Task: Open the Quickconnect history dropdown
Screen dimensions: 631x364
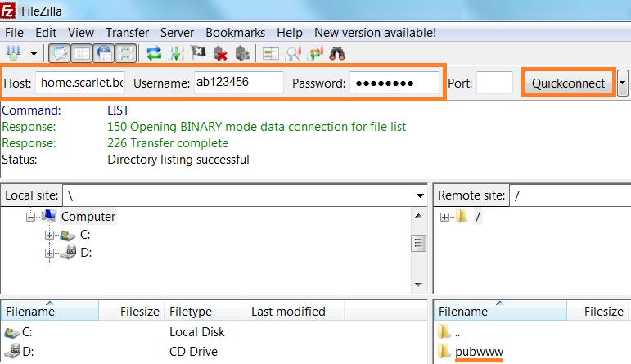Action: (x=623, y=83)
